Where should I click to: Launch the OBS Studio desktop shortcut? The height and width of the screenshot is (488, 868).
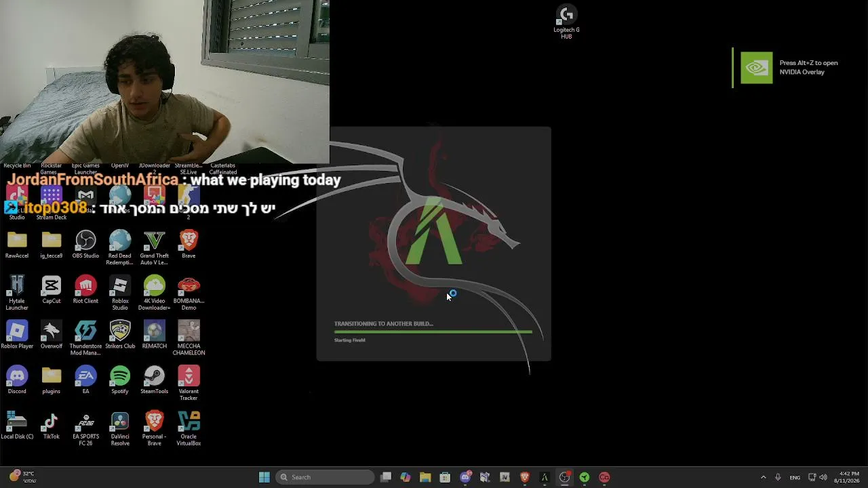point(85,245)
